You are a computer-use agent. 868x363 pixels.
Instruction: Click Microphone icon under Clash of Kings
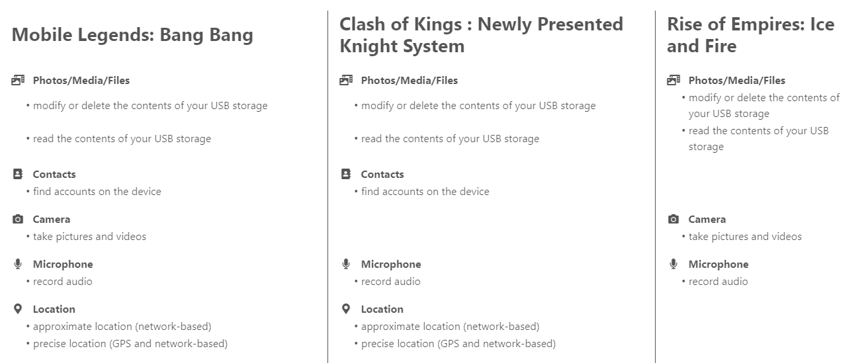click(345, 264)
